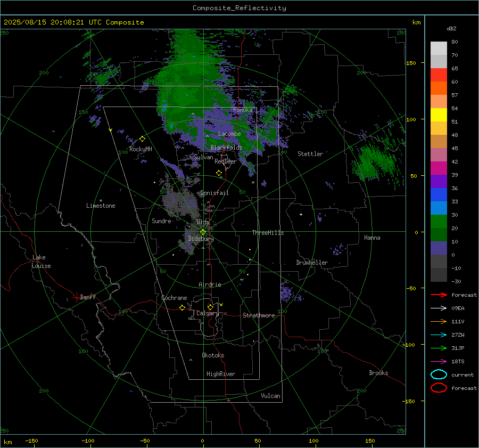Click the Hanna city label
This screenshot has width=479, height=448.
point(372,238)
